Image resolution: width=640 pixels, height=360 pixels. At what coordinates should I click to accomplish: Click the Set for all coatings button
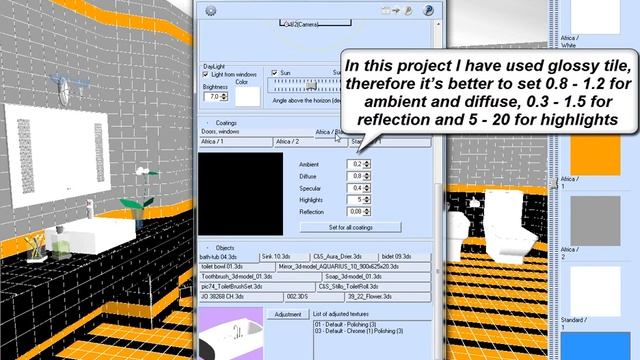pyautogui.click(x=351, y=227)
